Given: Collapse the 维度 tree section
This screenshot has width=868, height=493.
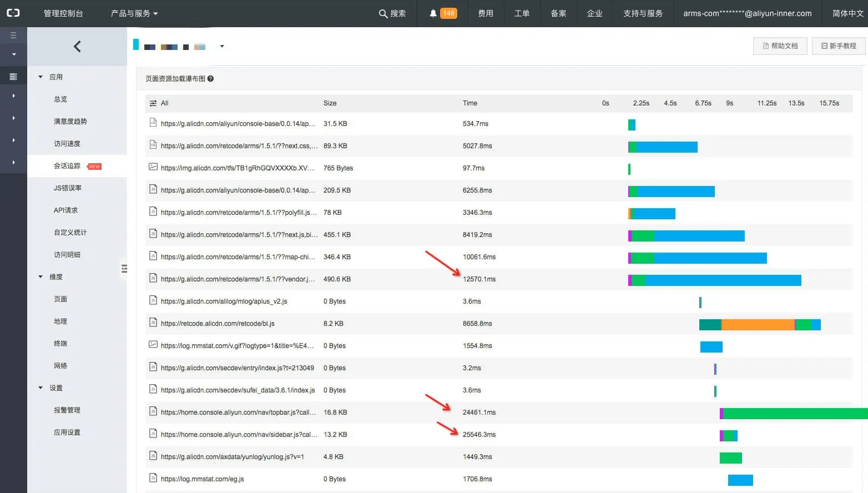Looking at the screenshot, I should tap(41, 277).
